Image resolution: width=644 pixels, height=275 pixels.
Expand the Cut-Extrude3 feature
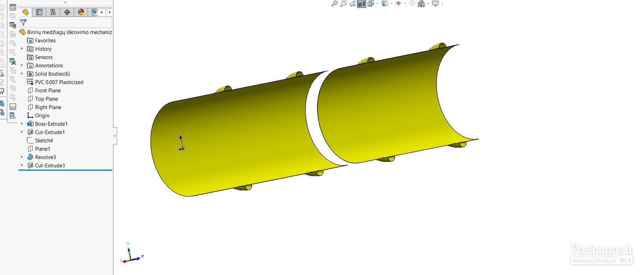(x=21, y=165)
